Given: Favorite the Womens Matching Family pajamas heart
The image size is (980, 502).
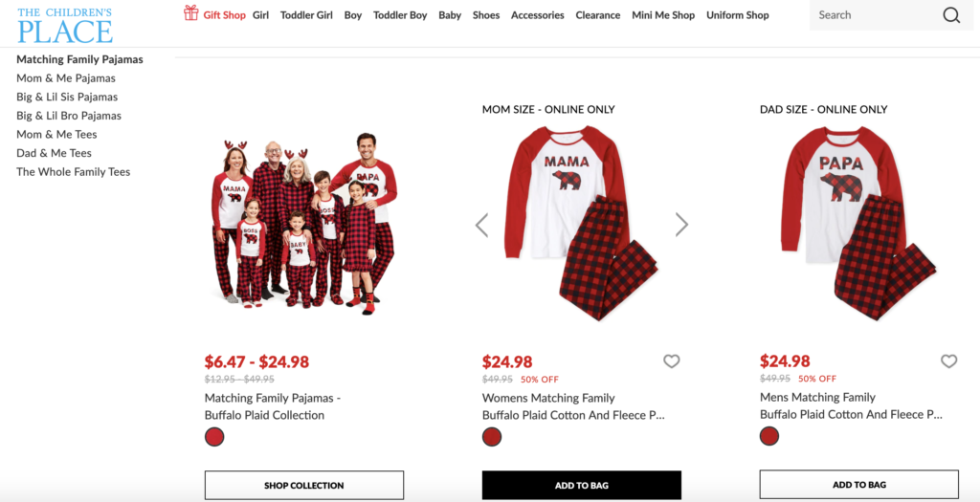Looking at the screenshot, I should tap(672, 361).
